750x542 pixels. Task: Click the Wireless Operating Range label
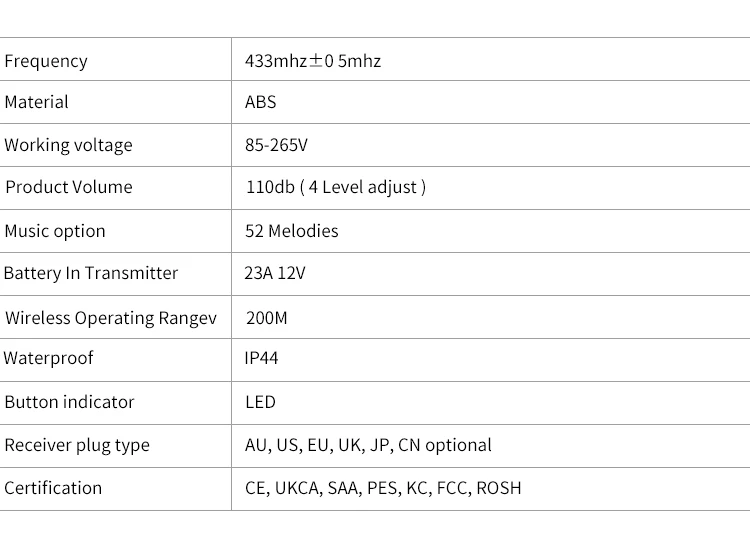[111, 318]
